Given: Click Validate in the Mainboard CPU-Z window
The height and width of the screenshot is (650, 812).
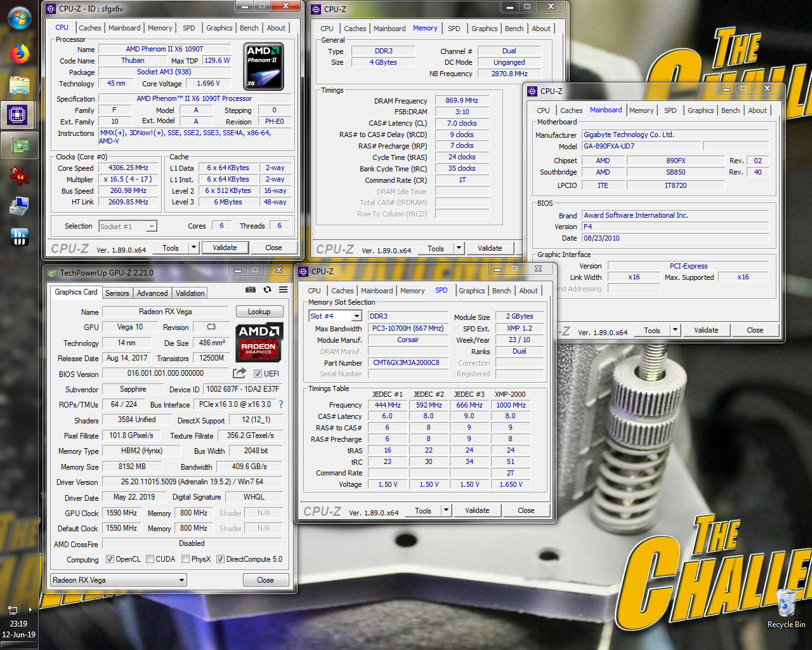Looking at the screenshot, I should coord(706,330).
